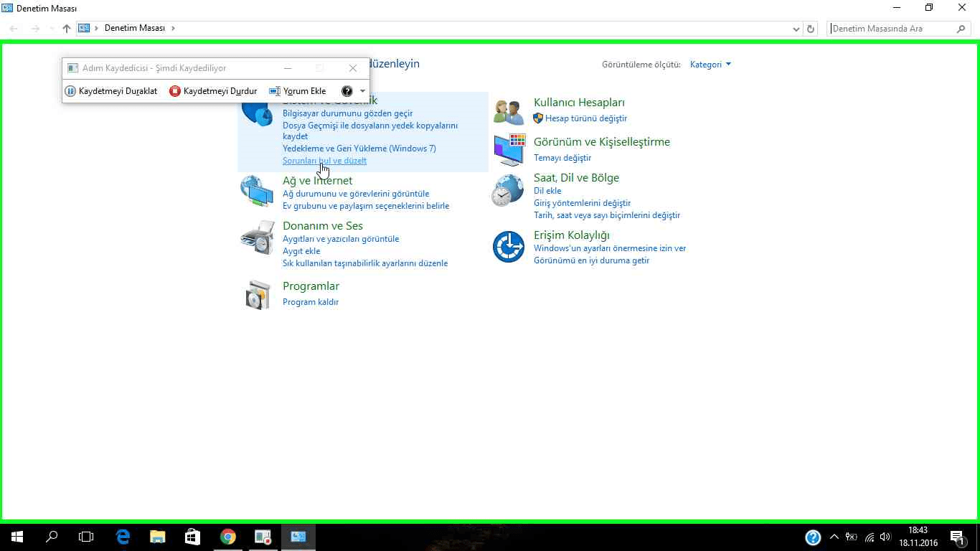Click the Program kaldır link
980x551 pixels.
[311, 302]
